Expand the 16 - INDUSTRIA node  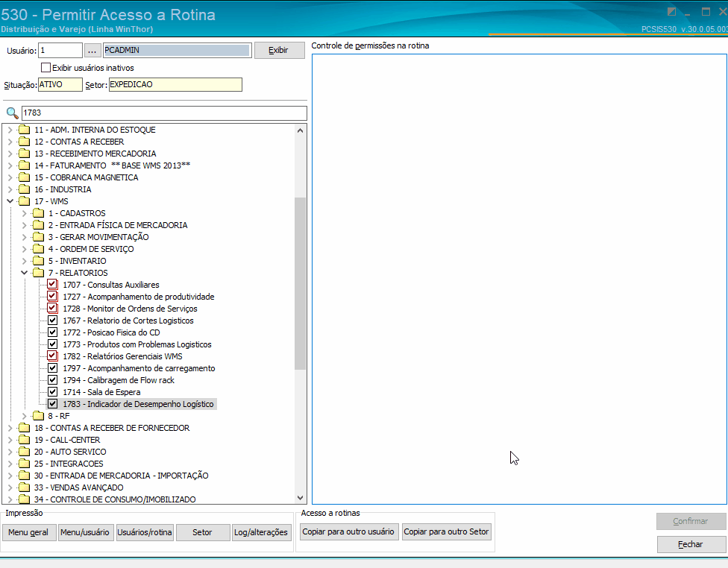10,189
